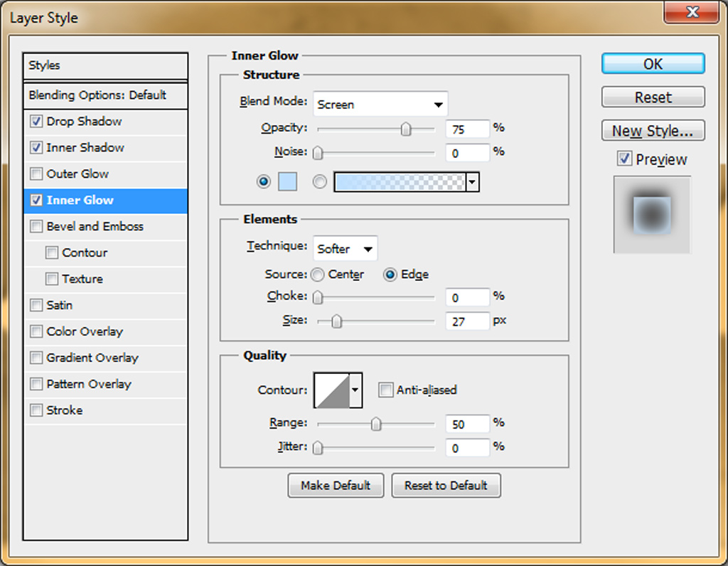Image resolution: width=728 pixels, height=566 pixels.
Task: Confirm with the OK button
Action: (x=653, y=63)
